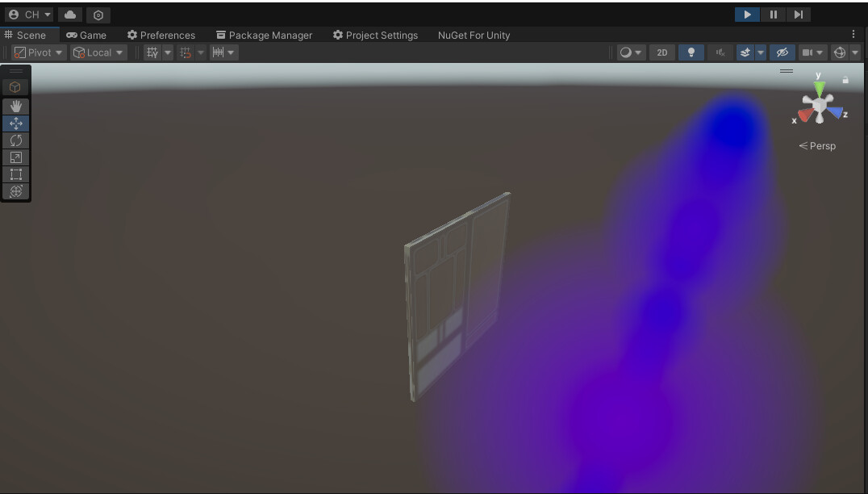Enable scene view lighting

(x=691, y=52)
